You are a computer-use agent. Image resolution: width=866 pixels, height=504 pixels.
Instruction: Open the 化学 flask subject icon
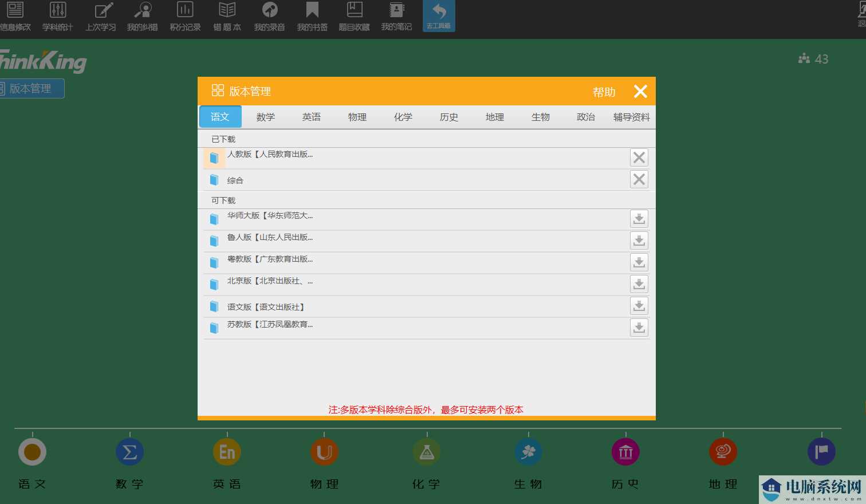pos(427,452)
